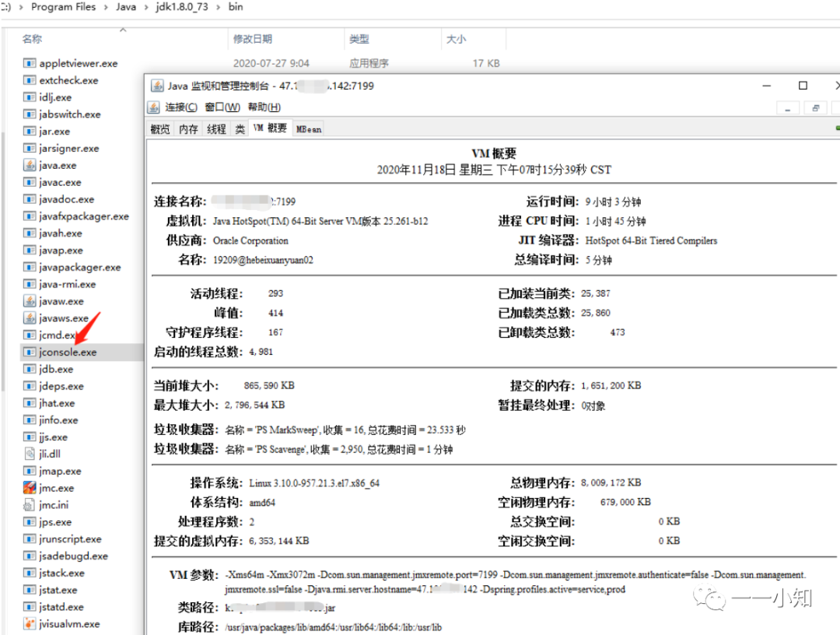Select the jmap.exe file name
This screenshot has width=840, height=635.
(60, 471)
